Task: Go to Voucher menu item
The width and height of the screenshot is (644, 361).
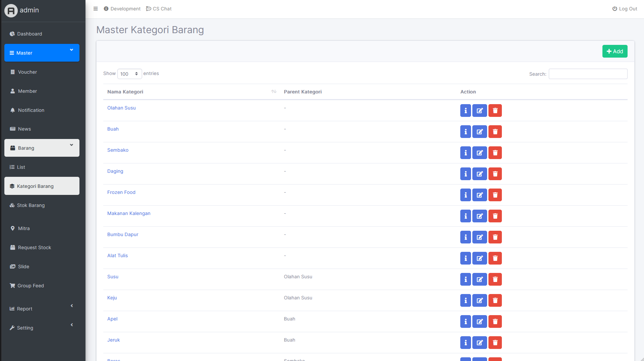Action: [27, 72]
